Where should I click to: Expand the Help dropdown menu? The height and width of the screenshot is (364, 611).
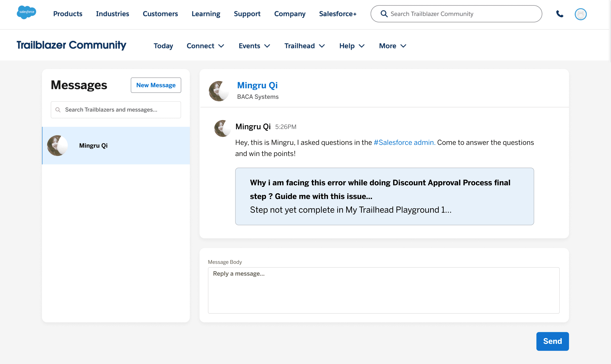(x=352, y=46)
